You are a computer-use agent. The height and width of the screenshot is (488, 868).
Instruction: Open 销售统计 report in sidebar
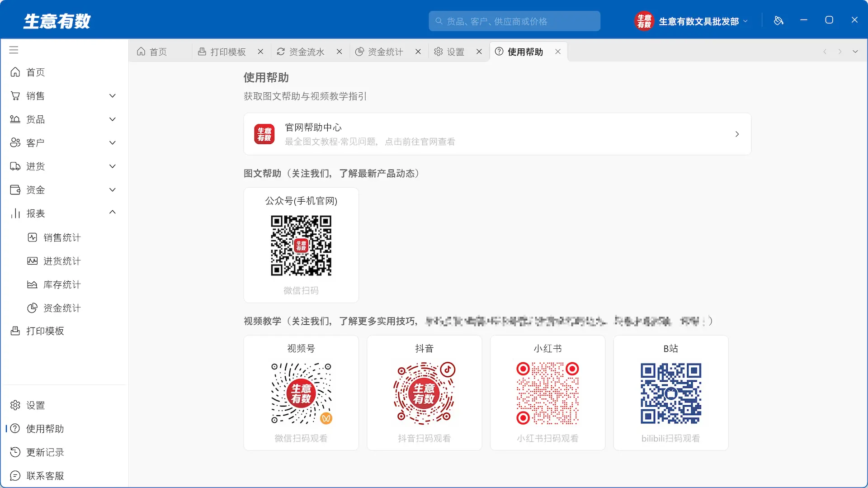[x=54, y=237]
